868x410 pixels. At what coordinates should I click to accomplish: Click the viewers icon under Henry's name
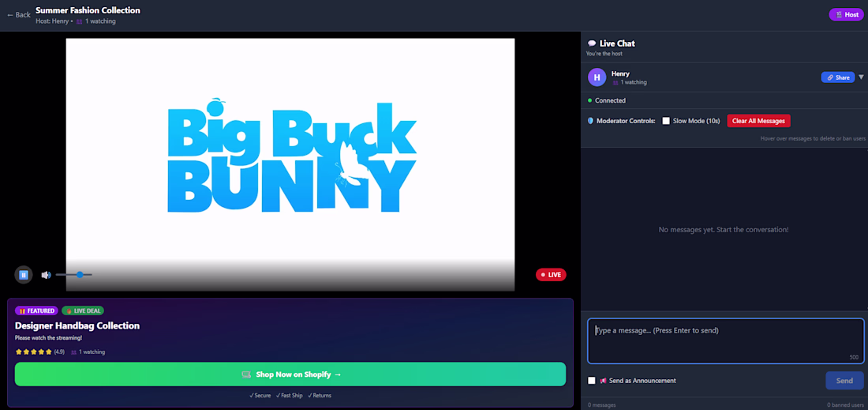tap(615, 83)
